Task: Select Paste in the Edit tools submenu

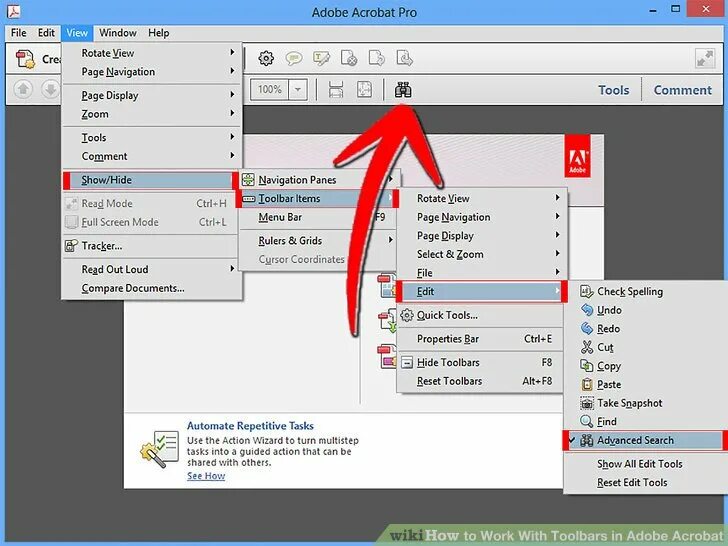Action: coord(643,384)
